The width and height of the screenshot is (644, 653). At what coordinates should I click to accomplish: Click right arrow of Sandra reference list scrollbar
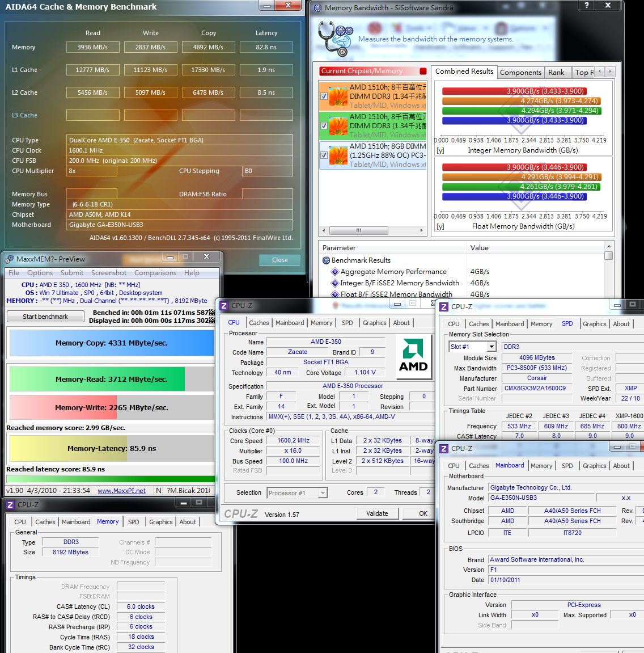pyautogui.click(x=421, y=230)
